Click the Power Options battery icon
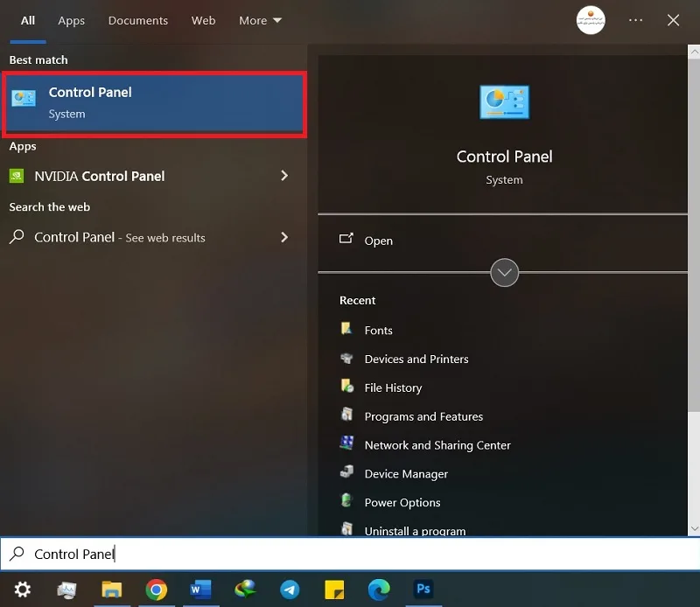Image resolution: width=700 pixels, height=607 pixels. pyautogui.click(x=346, y=500)
